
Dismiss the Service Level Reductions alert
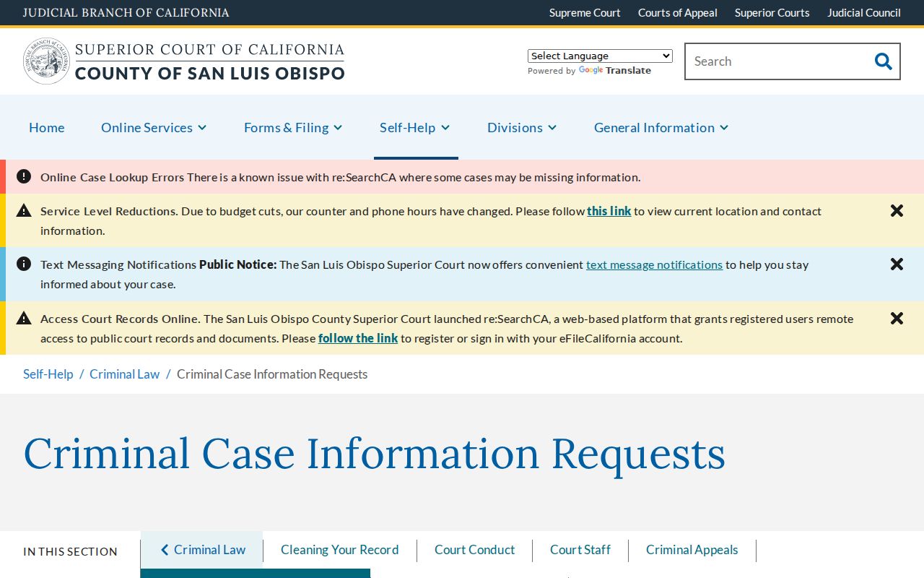pyautogui.click(x=897, y=211)
